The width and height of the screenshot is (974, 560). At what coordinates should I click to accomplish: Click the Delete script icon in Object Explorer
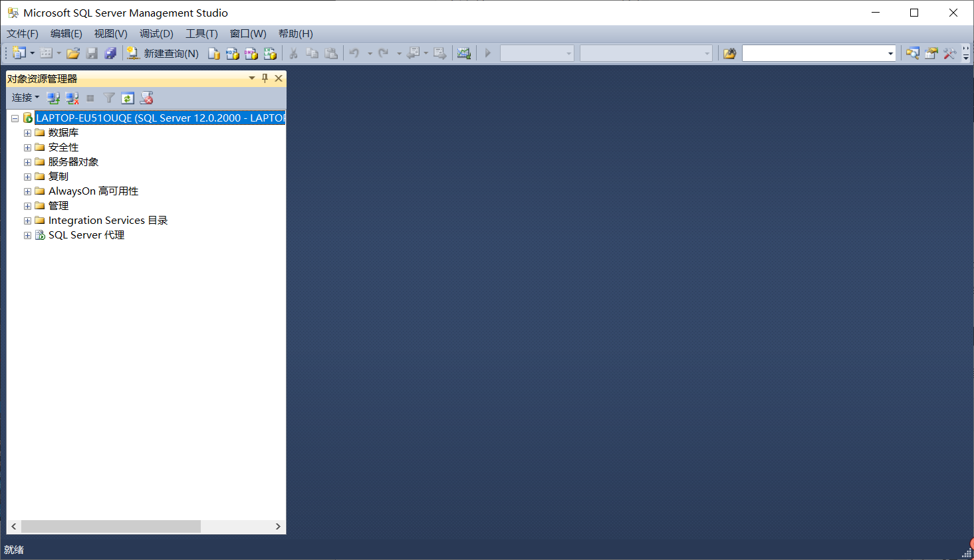tap(146, 98)
